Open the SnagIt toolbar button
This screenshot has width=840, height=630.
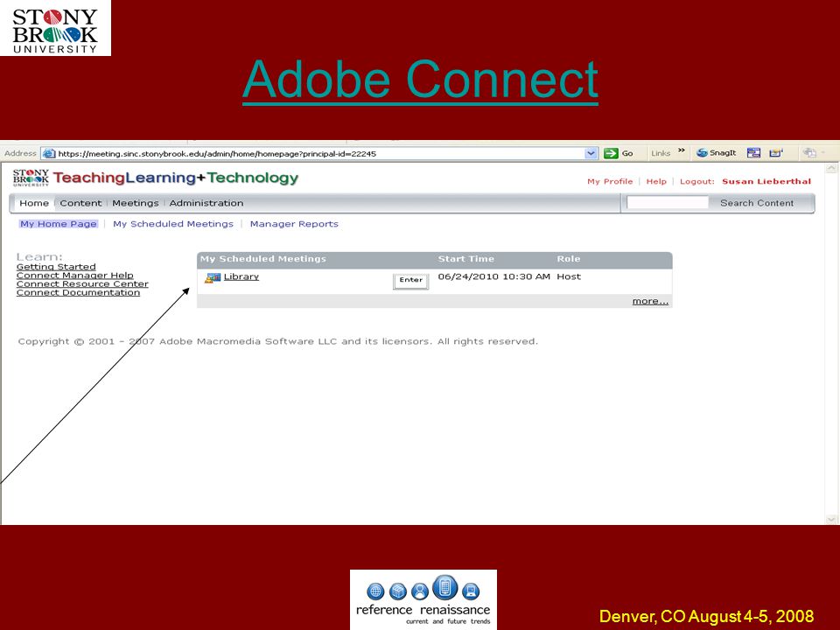click(x=717, y=152)
